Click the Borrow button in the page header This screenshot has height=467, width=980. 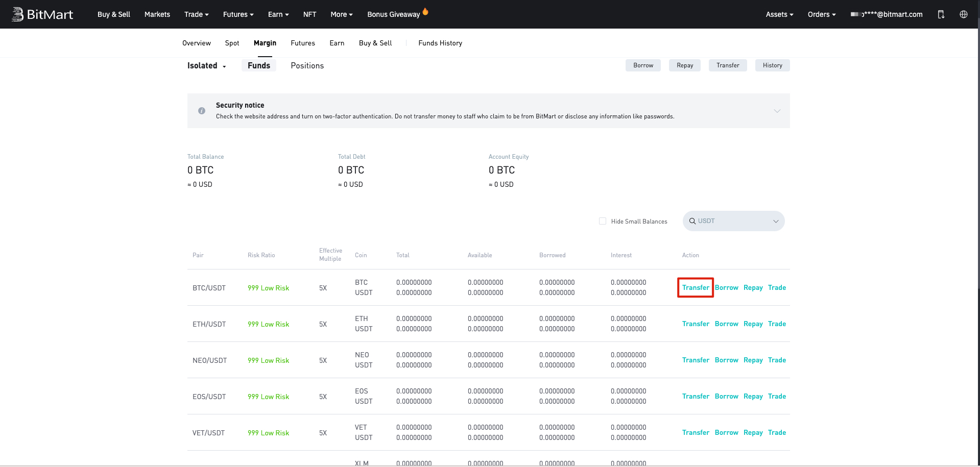click(643, 65)
